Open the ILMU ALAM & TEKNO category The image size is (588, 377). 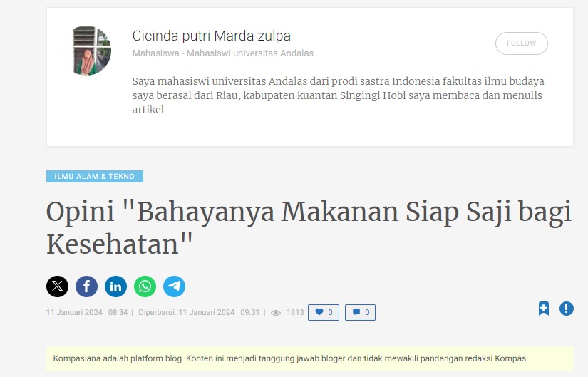click(x=95, y=176)
